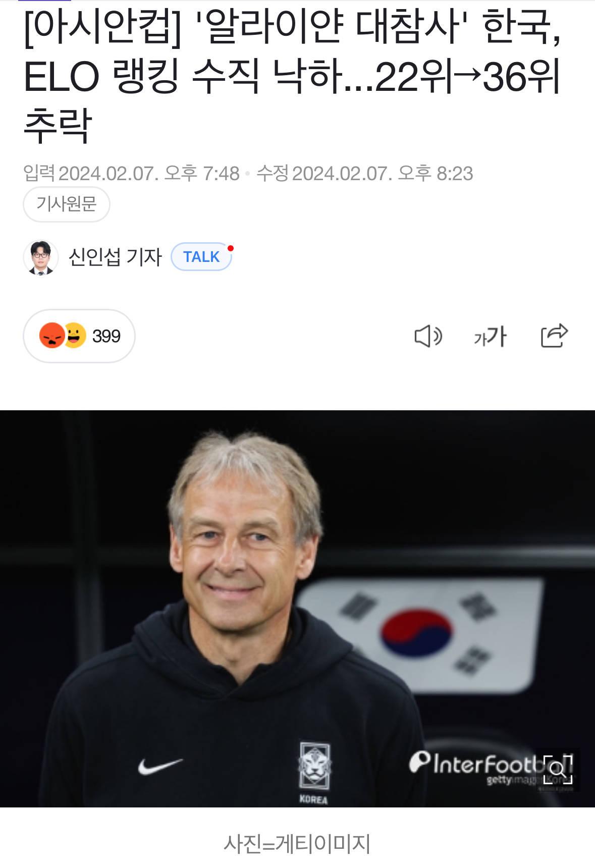Tap the 사진=게티이미지 photo caption
Viewport: 595px width, 868px height.
(297, 844)
